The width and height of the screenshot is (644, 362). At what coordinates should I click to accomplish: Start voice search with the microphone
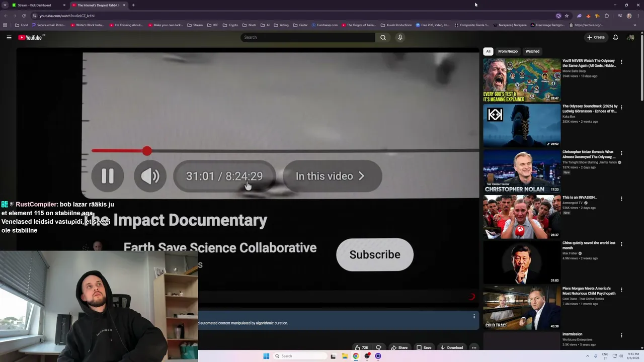point(400,37)
